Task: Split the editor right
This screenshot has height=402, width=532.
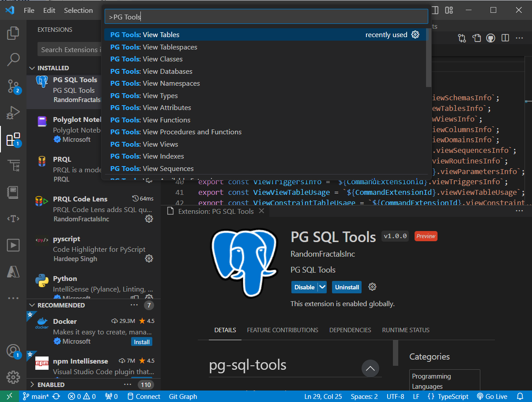Action: [x=505, y=38]
